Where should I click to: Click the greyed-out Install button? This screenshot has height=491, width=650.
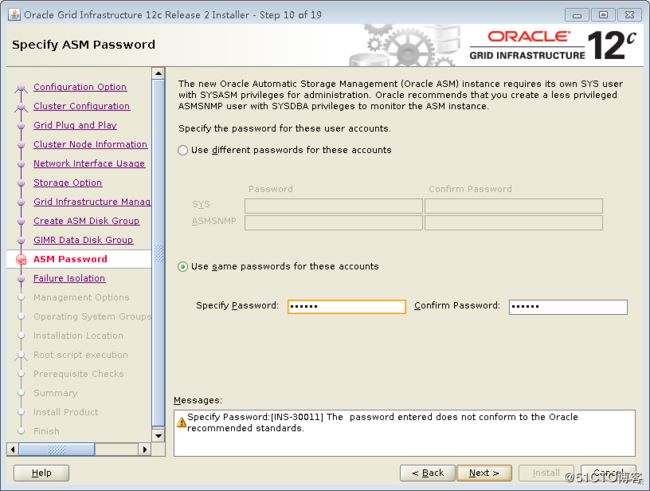coord(546,473)
